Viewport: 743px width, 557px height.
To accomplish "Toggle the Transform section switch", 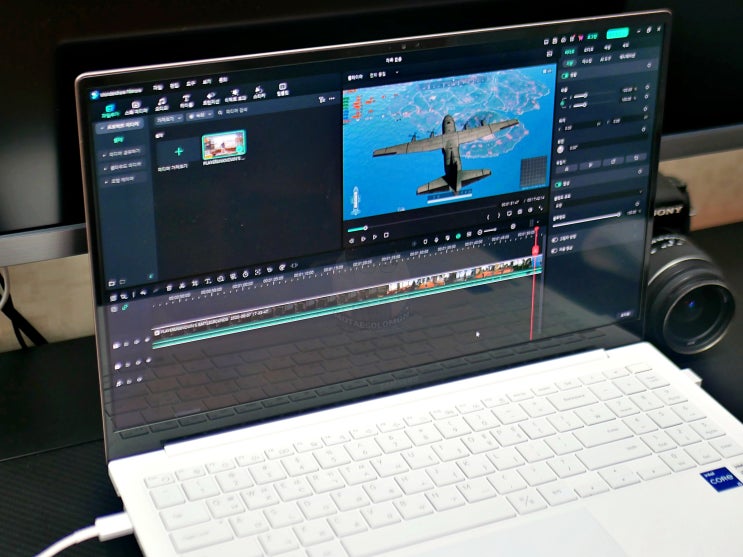I will click(565, 76).
